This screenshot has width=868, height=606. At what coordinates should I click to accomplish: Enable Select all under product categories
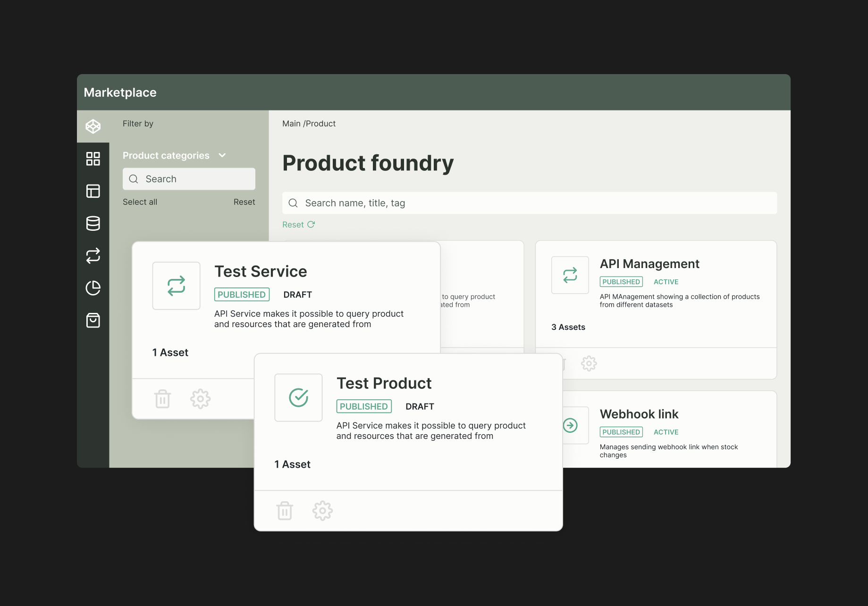coord(140,202)
